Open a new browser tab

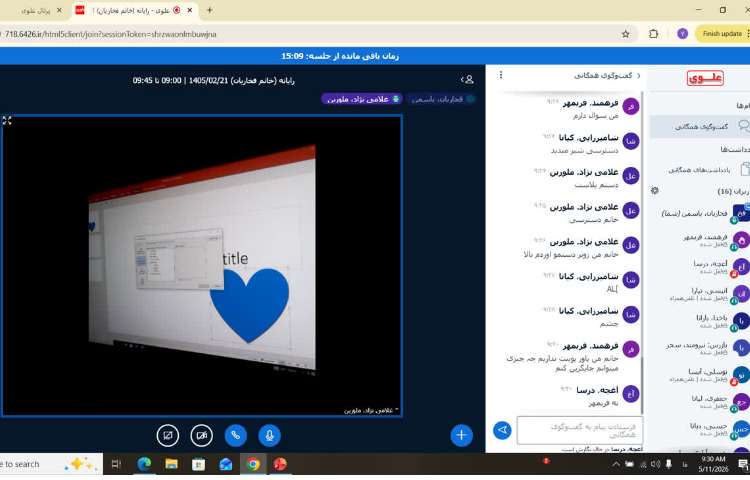(209, 10)
